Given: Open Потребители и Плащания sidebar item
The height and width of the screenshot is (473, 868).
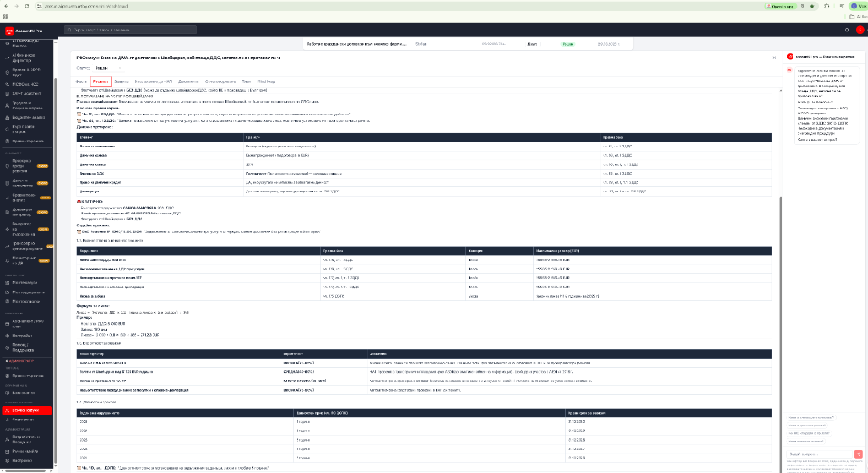Looking at the screenshot, I should [26, 439].
